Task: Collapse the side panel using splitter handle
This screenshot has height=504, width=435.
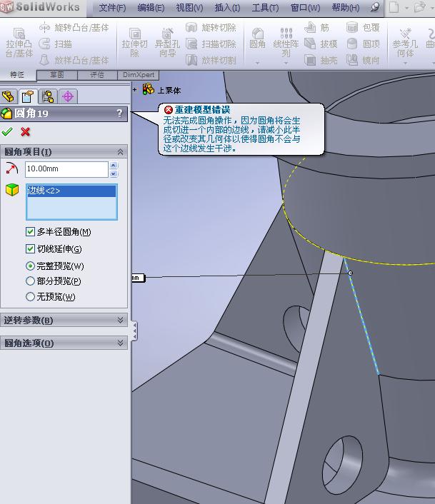Action: click(x=135, y=331)
